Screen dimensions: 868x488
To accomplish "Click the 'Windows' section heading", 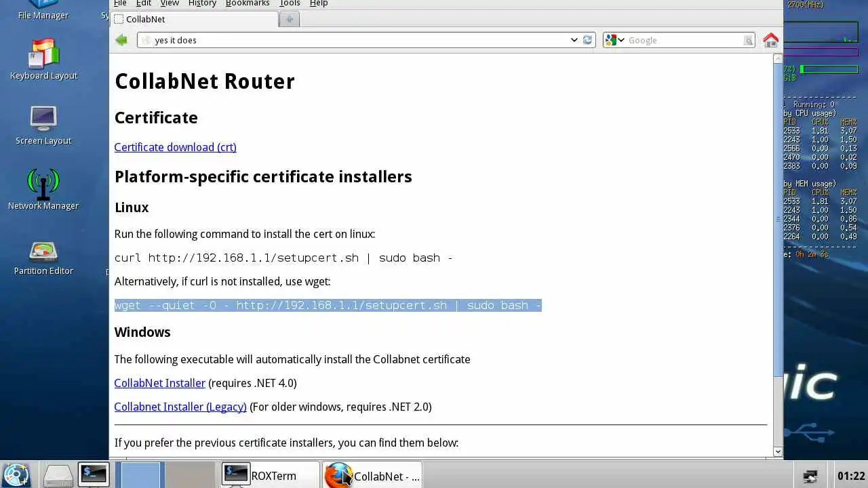I will pyautogui.click(x=142, y=332).
